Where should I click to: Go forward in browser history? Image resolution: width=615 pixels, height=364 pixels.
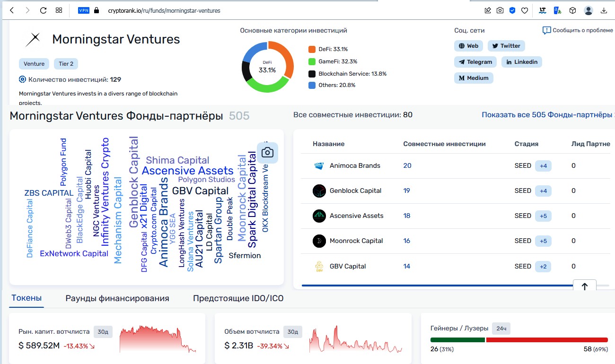[27, 10]
